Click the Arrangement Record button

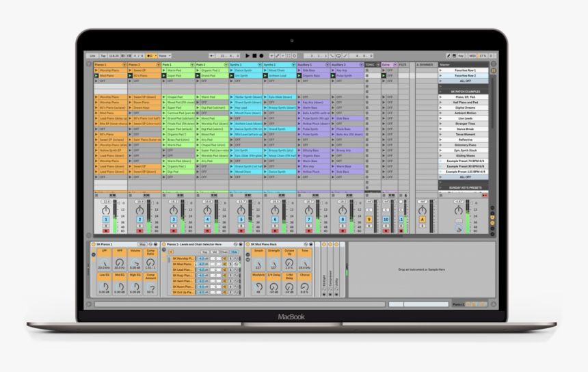click(261, 55)
